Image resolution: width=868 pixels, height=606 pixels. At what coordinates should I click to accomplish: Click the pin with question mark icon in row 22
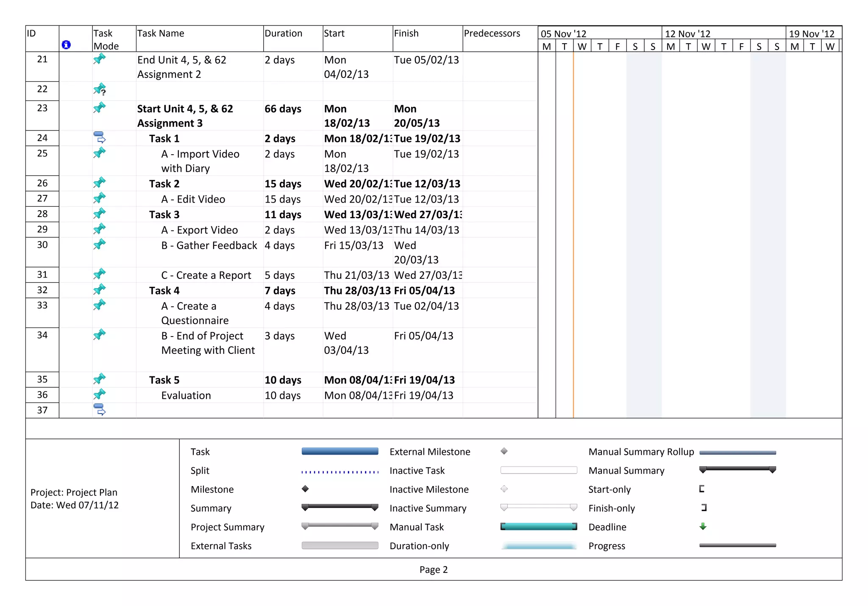(x=100, y=89)
